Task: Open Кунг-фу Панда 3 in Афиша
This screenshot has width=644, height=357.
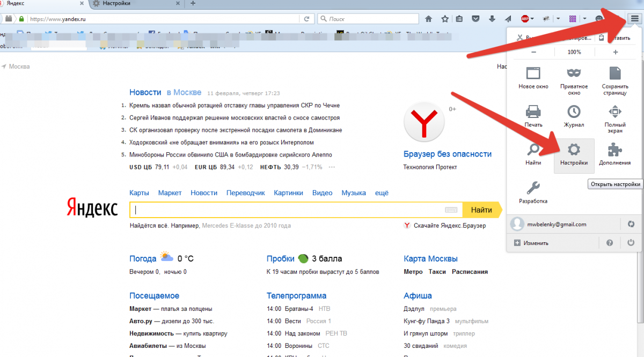Action: click(427, 321)
